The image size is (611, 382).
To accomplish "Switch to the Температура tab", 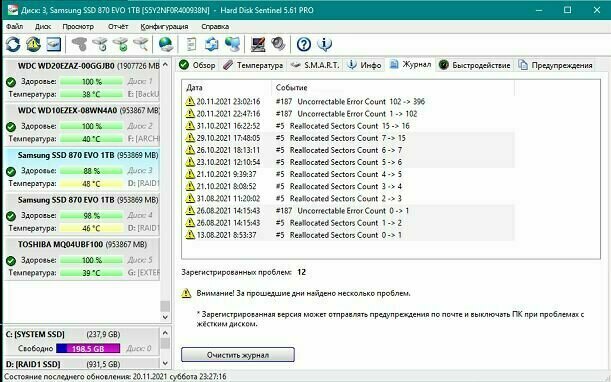I will (253, 65).
